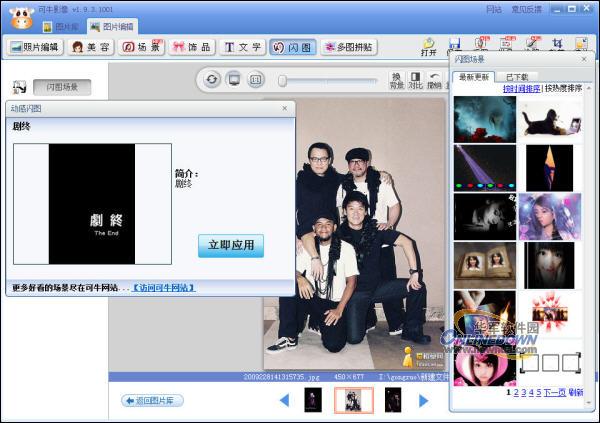The width and height of the screenshot is (600, 423).
Task: Click the 换背景 change background icon
Action: pos(396,80)
